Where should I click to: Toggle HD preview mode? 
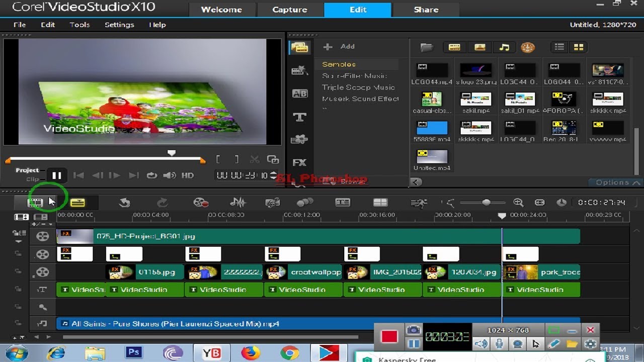click(x=188, y=175)
